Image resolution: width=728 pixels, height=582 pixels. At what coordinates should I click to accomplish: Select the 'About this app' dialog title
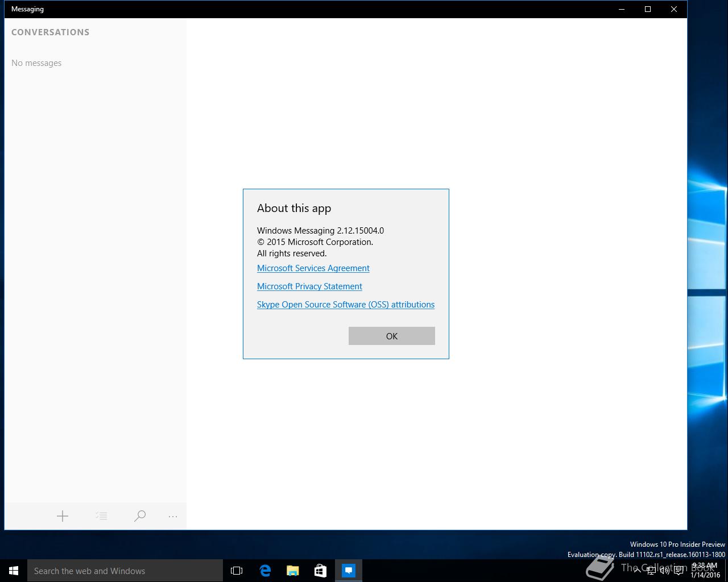[294, 208]
